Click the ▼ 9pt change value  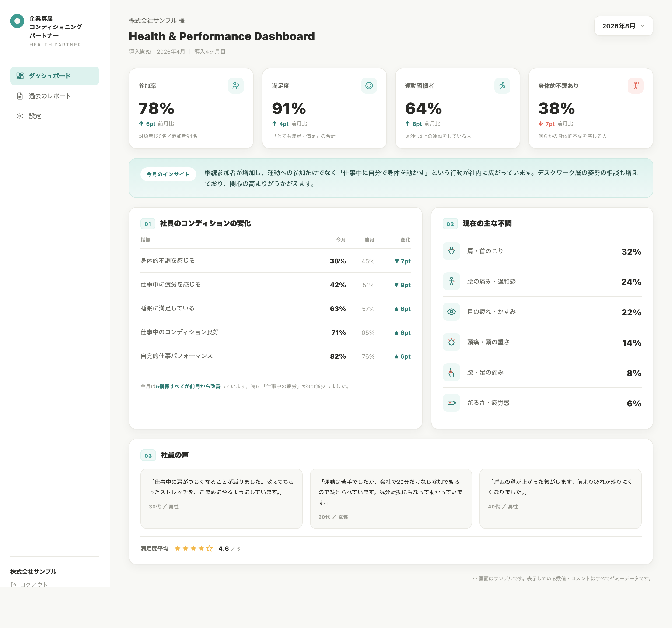402,285
